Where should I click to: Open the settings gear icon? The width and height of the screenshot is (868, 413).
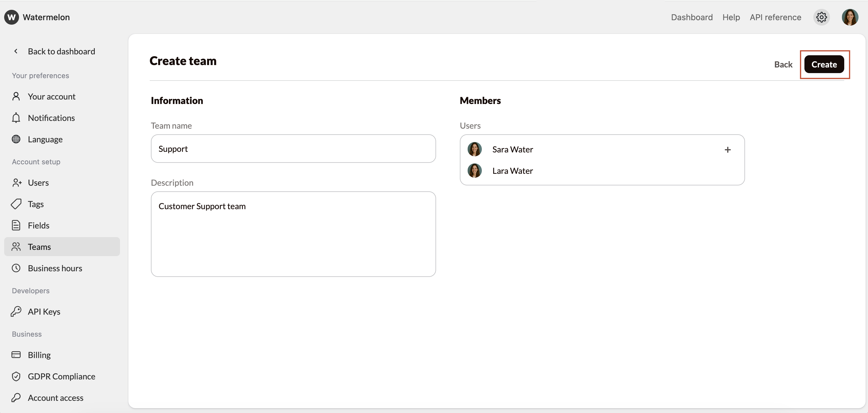pyautogui.click(x=821, y=17)
